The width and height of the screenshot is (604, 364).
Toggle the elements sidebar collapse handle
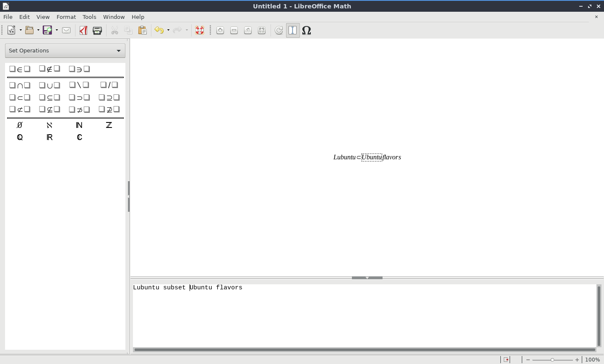point(129,196)
